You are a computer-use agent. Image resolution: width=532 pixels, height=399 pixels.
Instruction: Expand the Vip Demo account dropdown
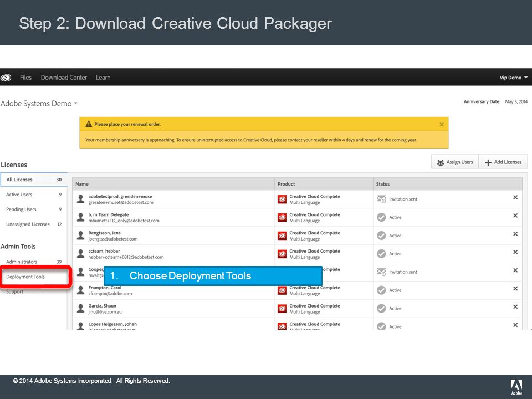513,78
